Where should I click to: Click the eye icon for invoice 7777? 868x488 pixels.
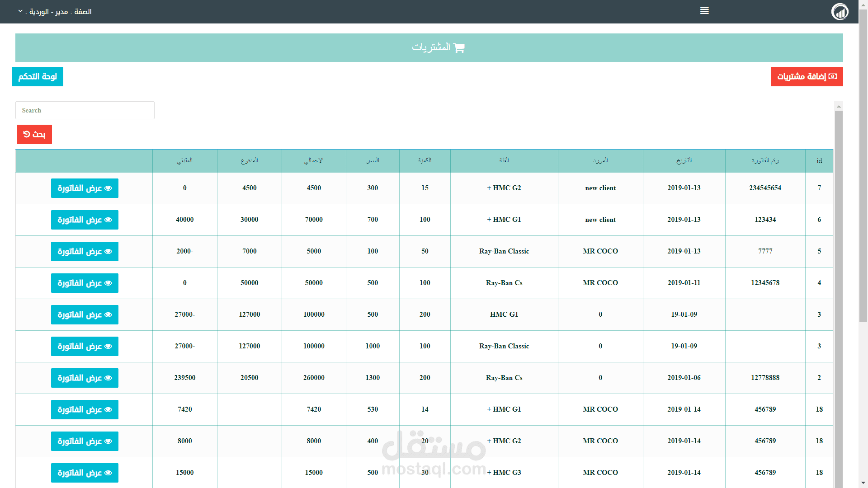(x=108, y=252)
